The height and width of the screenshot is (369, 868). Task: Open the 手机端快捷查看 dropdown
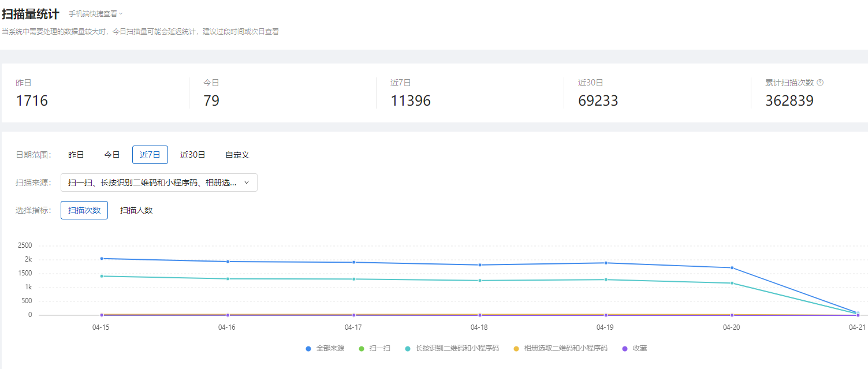tap(95, 14)
